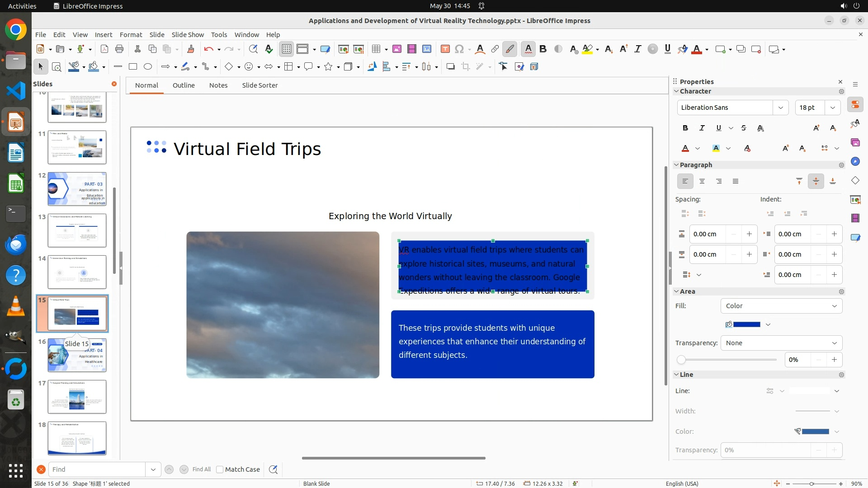Image resolution: width=868 pixels, height=488 pixels.
Task: Select the Rectangle drawing tool
Action: pos(133,67)
